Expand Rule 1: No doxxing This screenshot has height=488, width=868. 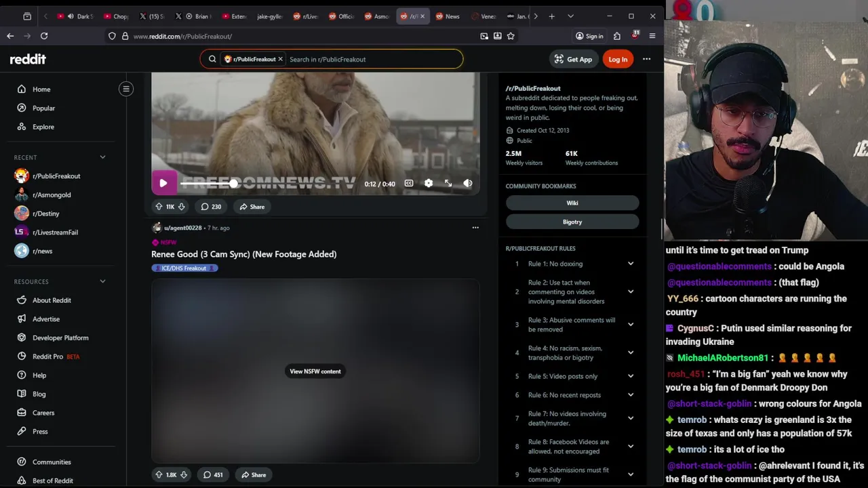coord(631,264)
